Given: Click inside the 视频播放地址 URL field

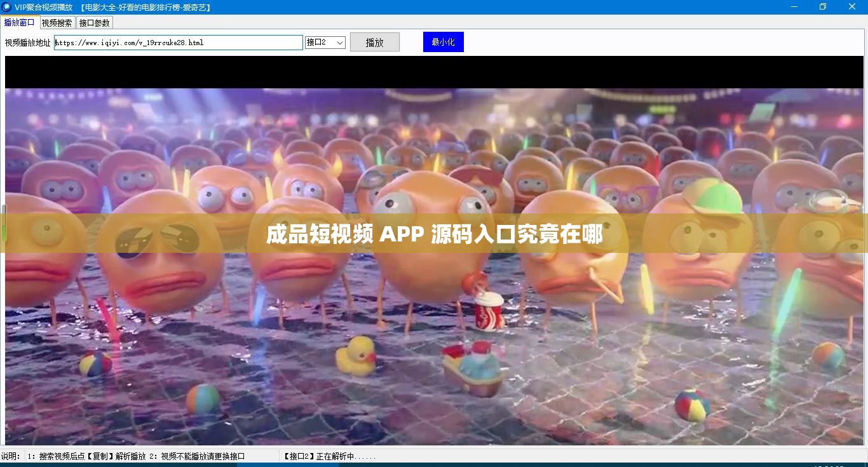Looking at the screenshot, I should click(x=178, y=42).
